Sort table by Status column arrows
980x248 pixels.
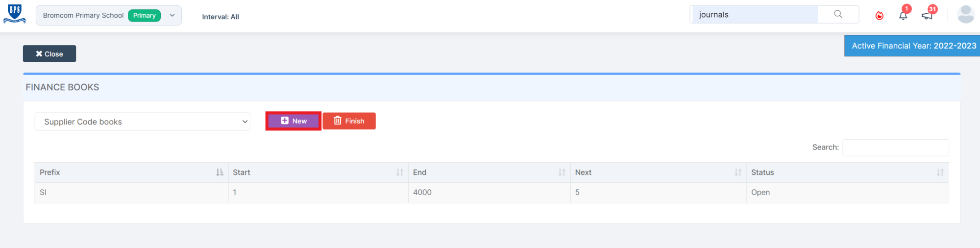pyautogui.click(x=940, y=173)
